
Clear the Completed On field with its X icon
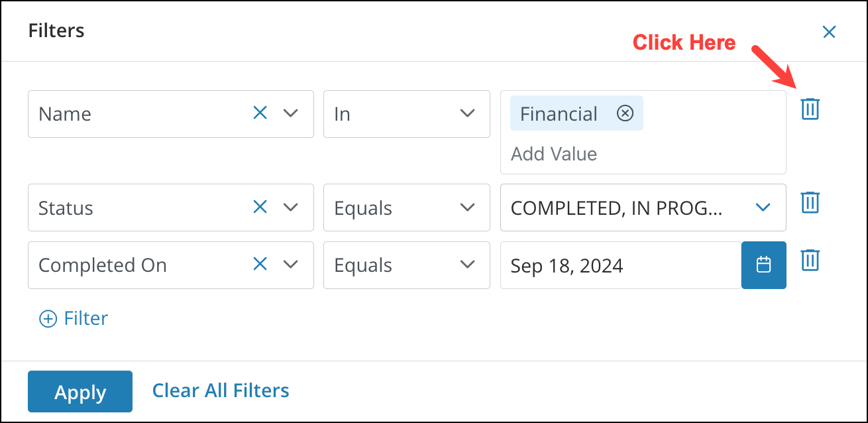point(260,265)
